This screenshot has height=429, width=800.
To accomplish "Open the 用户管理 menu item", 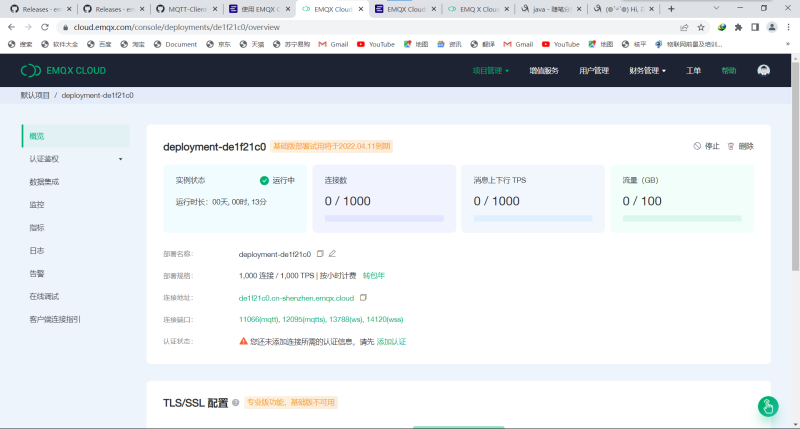I will point(594,70).
